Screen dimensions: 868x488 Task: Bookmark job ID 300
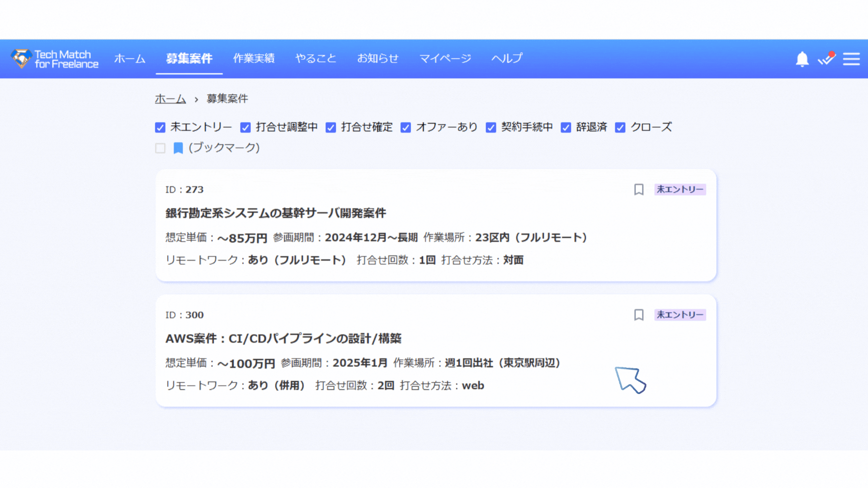[639, 315]
